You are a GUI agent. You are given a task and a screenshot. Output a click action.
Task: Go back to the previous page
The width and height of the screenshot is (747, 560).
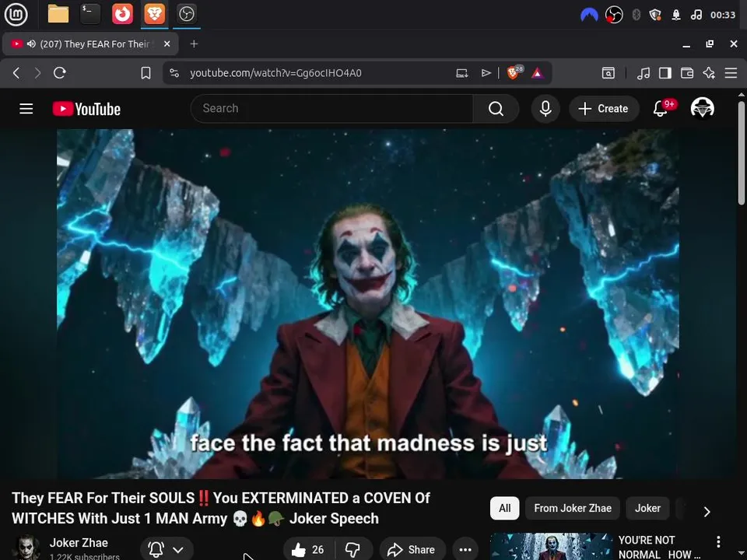tap(16, 73)
